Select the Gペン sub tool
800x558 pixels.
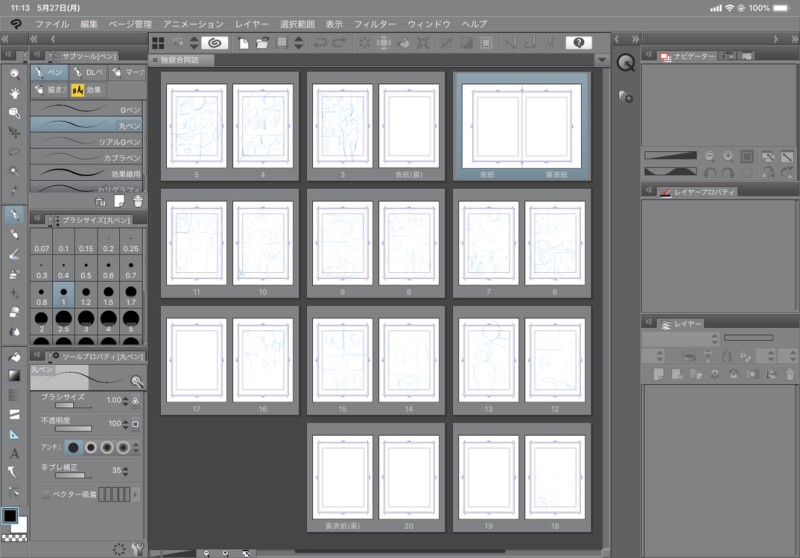click(x=86, y=109)
